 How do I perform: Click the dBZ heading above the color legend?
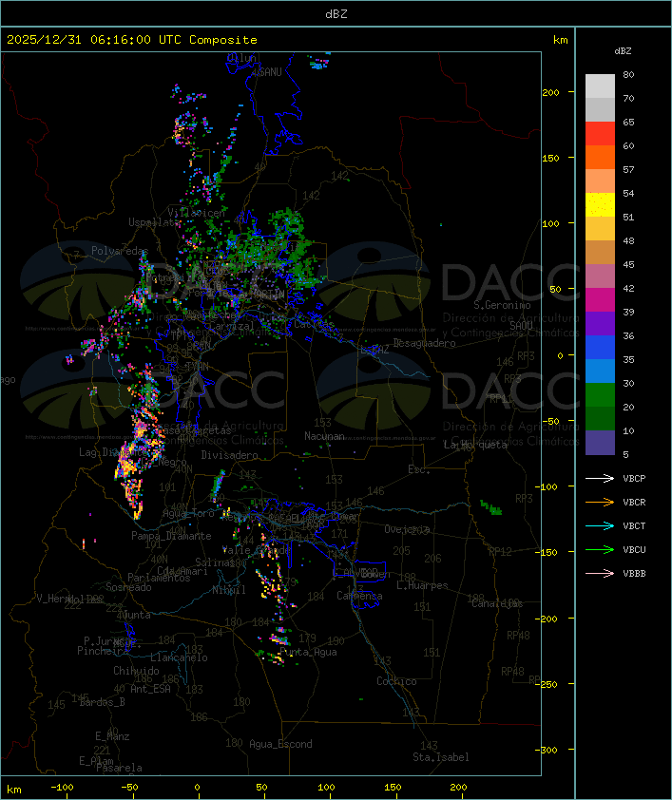point(623,51)
